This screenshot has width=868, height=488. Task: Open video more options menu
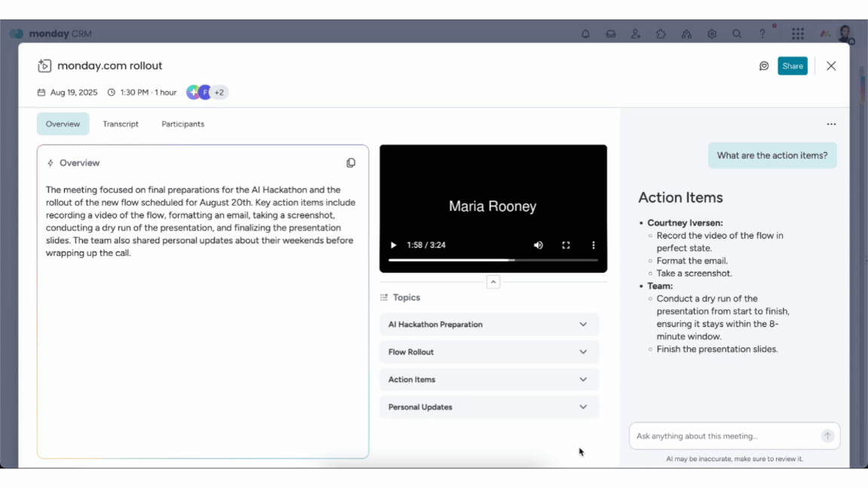click(x=594, y=245)
